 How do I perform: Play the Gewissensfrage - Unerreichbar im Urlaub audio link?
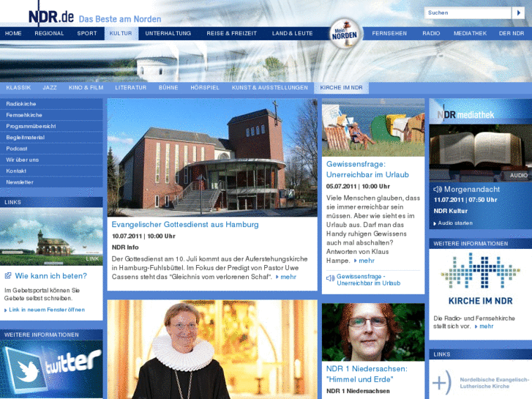click(x=369, y=280)
